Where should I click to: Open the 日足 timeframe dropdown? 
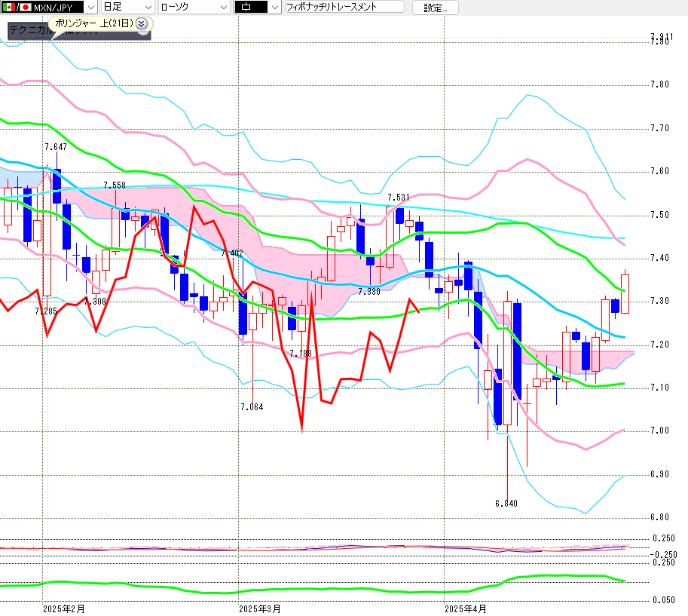point(127,8)
